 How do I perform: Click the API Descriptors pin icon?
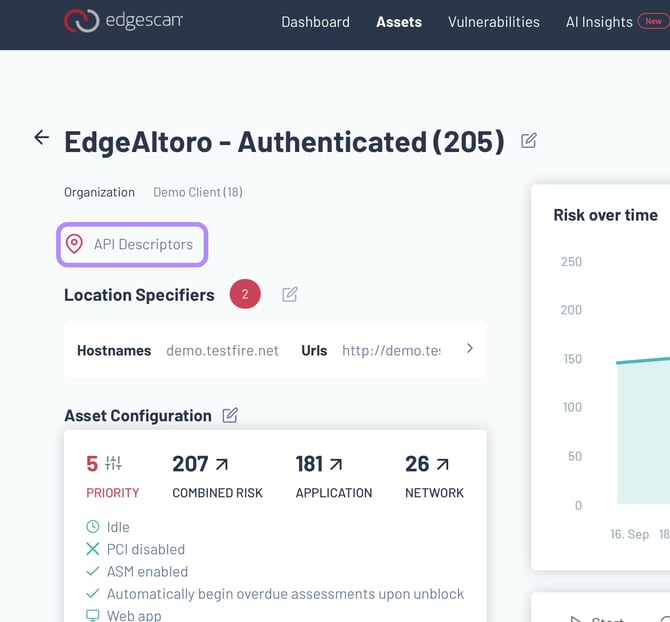74,244
